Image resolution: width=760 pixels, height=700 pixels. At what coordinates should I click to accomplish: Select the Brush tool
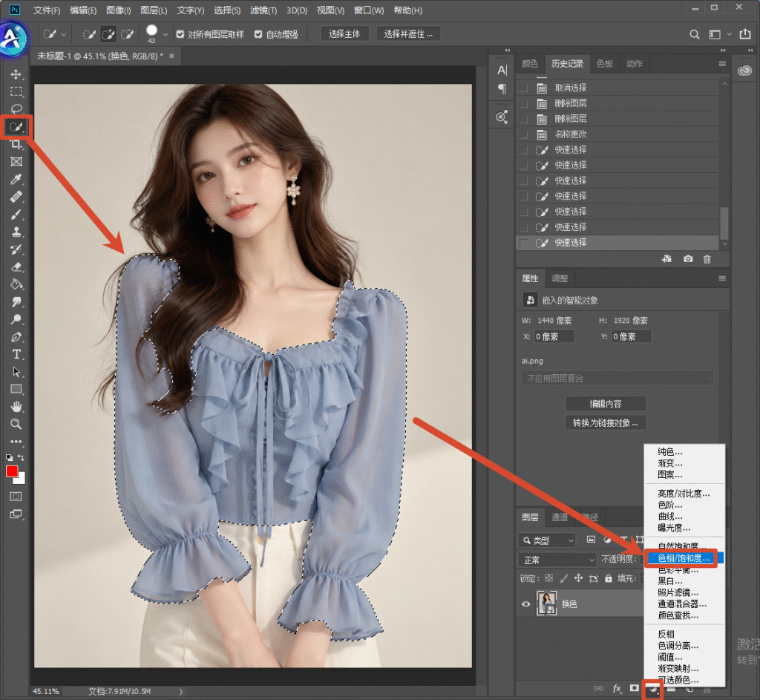tap(16, 215)
